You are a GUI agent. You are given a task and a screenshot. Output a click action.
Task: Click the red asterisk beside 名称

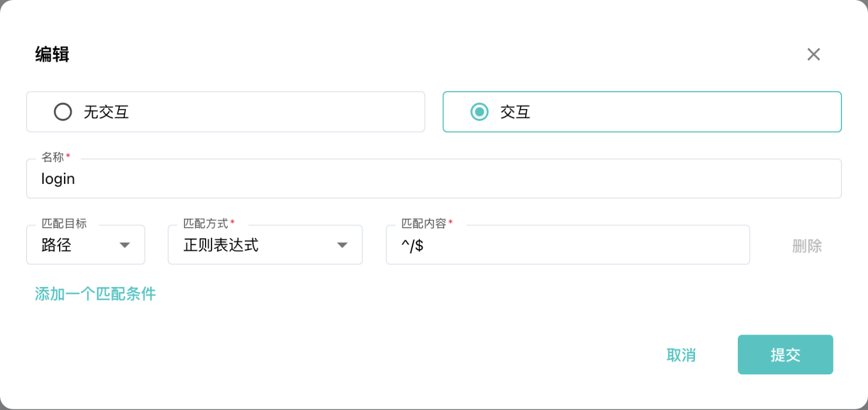pyautogui.click(x=68, y=156)
